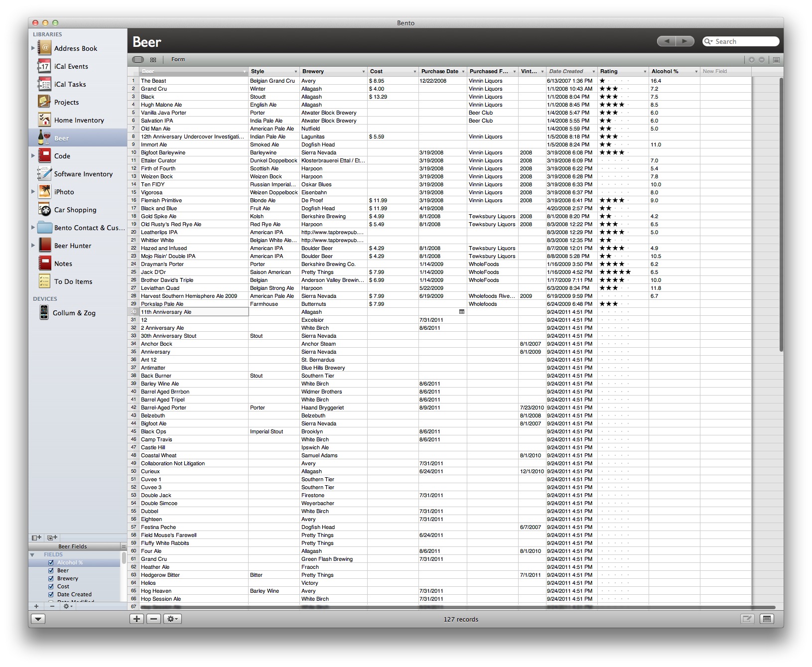
Task: Open the Brewery column dropdown arrow
Action: 364,72
